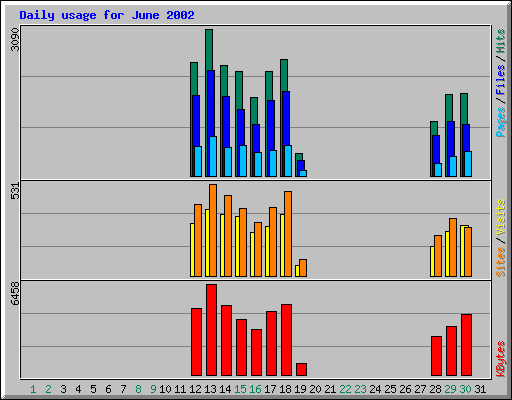The image size is (512, 400).
Task: Select the red KBytes bar for day 13
Action: click(x=211, y=330)
